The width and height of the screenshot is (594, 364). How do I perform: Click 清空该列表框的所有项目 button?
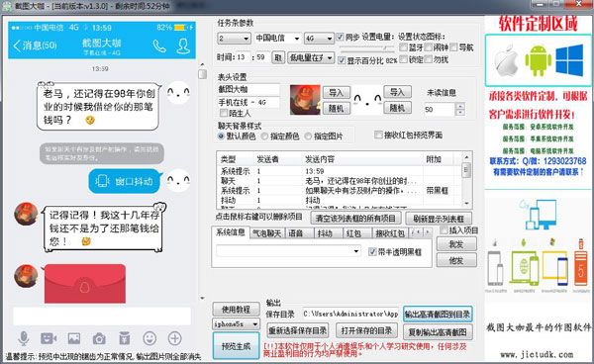(x=355, y=219)
